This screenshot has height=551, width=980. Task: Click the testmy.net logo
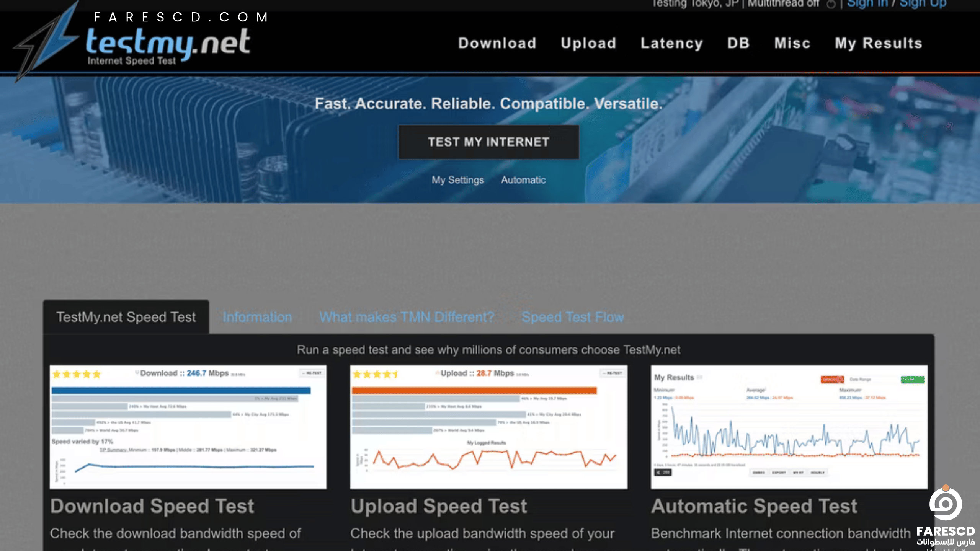[x=132, y=43]
